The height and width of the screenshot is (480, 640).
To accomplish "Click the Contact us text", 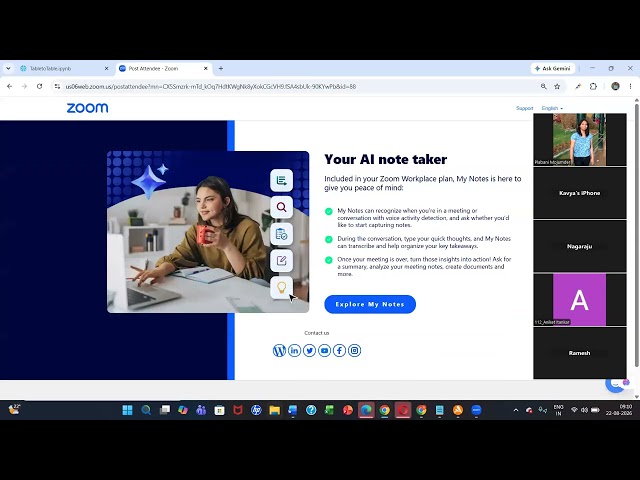I will click(317, 333).
